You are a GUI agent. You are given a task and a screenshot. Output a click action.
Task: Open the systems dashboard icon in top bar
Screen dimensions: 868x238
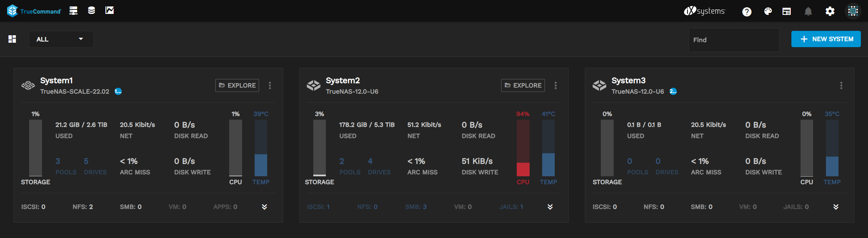(x=73, y=11)
